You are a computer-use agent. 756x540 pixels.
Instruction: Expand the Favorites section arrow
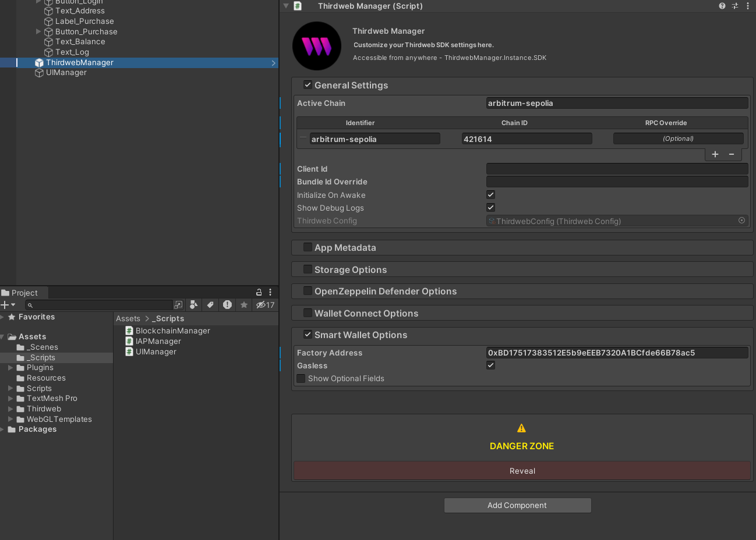(2, 317)
